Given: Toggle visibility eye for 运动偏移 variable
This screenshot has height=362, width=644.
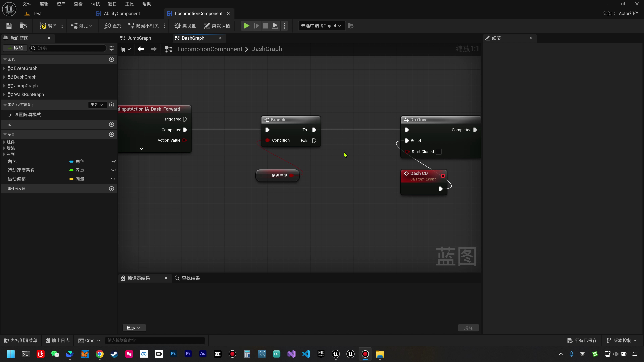Looking at the screenshot, I should [x=113, y=179].
